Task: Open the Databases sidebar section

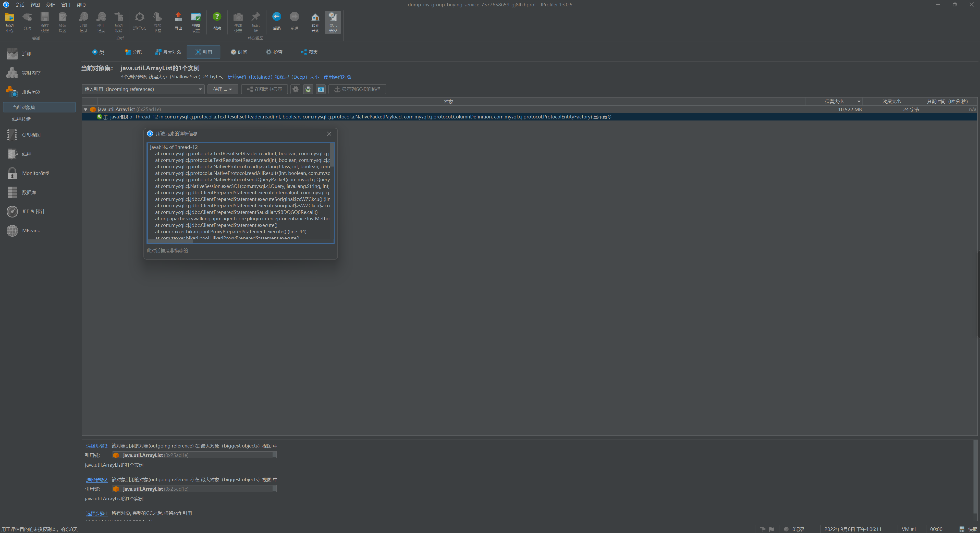Action: 40,192
